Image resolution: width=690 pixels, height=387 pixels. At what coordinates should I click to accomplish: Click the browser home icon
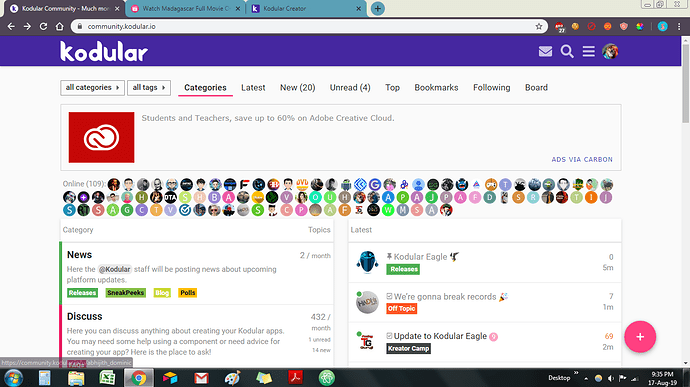point(59,26)
